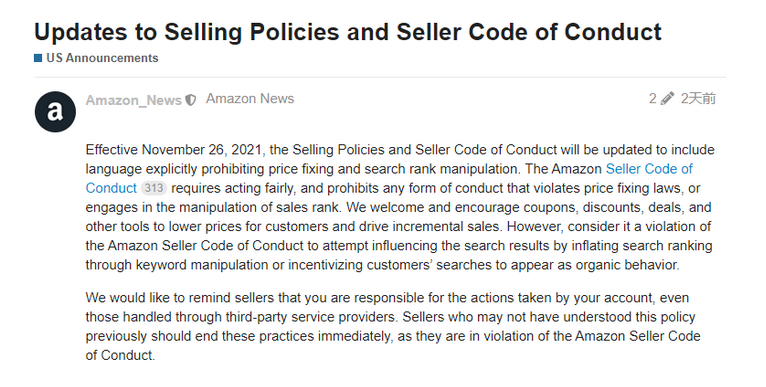
Task: Show post date via 2天前 timestamp
Action: [699, 99]
